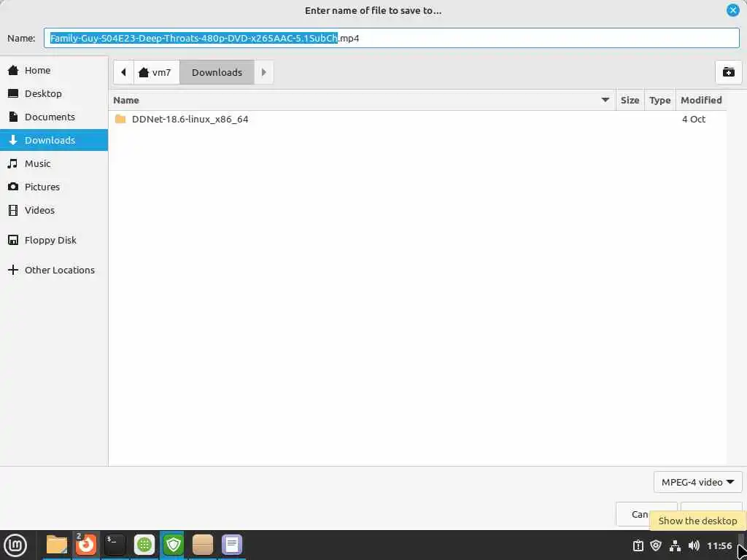Close the save dialog

click(x=732, y=10)
